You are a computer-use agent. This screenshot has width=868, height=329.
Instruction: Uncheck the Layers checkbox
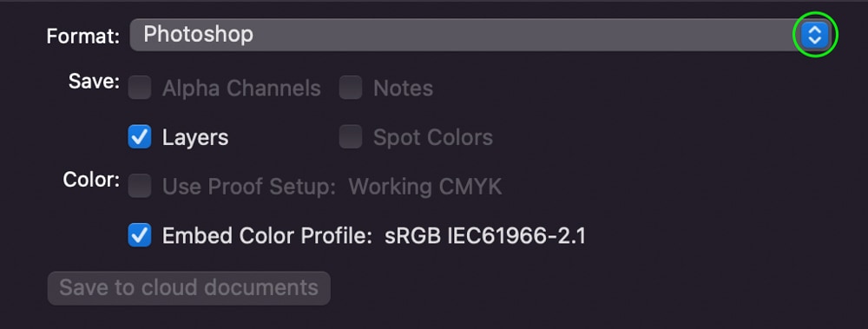pos(140,137)
